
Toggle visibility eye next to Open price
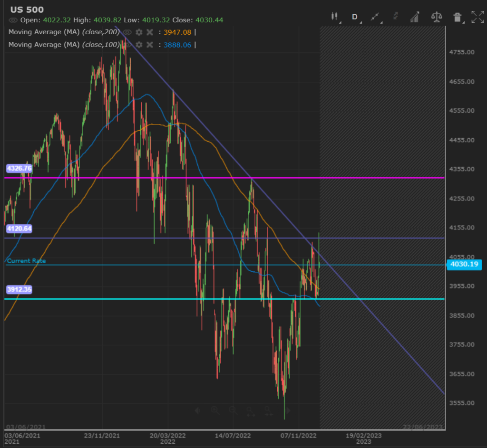click(13, 20)
